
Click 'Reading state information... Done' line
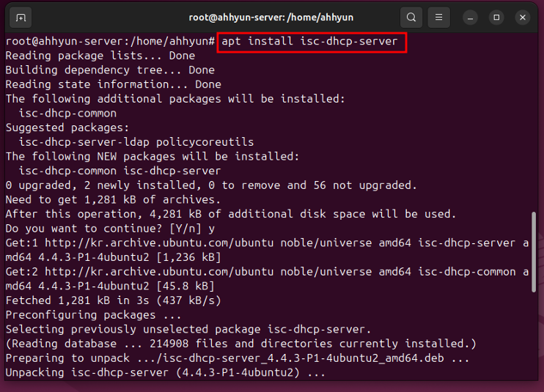point(114,84)
